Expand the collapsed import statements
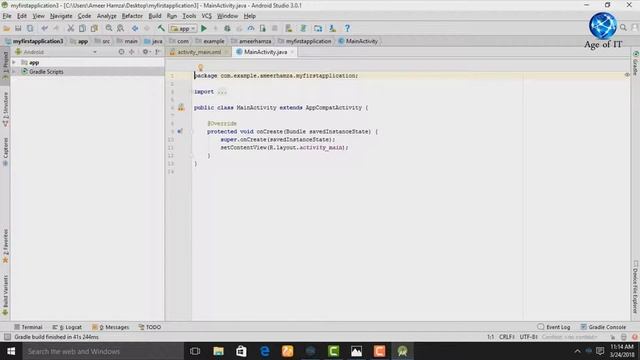This screenshot has height=360, width=640. (222, 92)
